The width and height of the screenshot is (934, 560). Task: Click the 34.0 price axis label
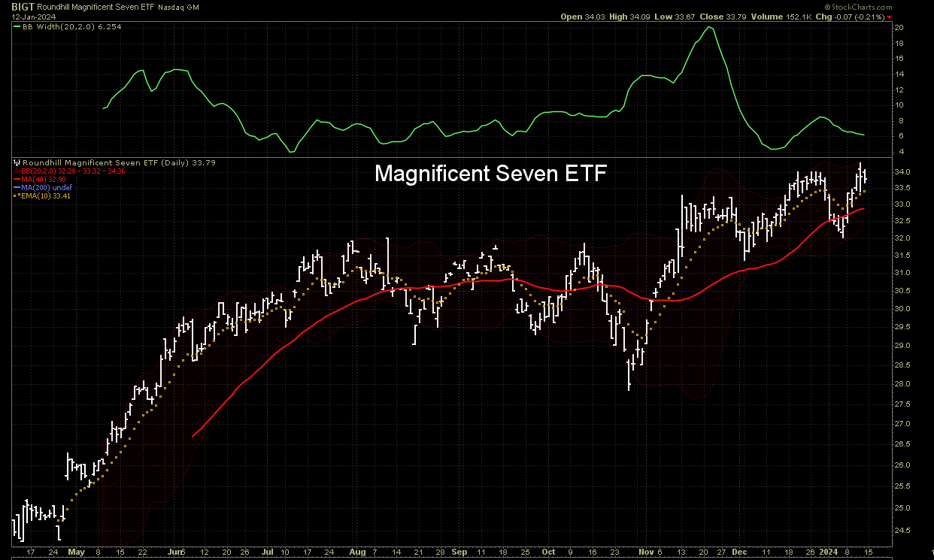click(903, 172)
